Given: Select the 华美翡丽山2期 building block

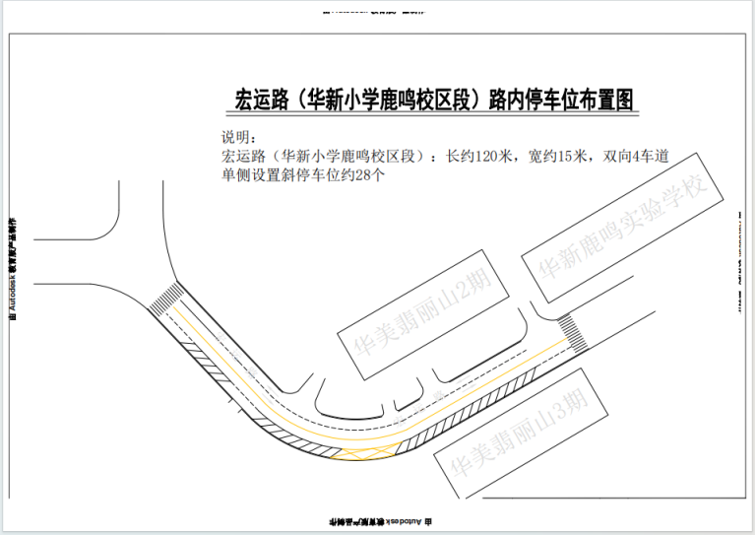Looking at the screenshot, I should [x=421, y=312].
